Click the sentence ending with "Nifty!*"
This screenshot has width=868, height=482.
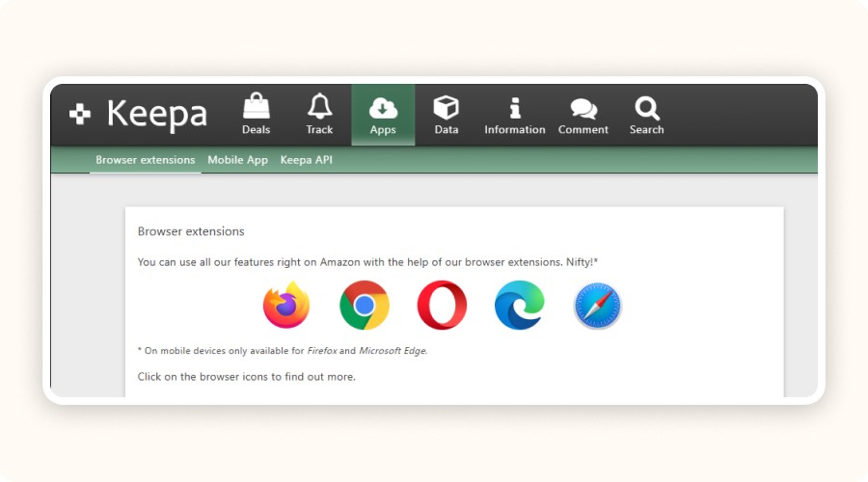coord(367,262)
